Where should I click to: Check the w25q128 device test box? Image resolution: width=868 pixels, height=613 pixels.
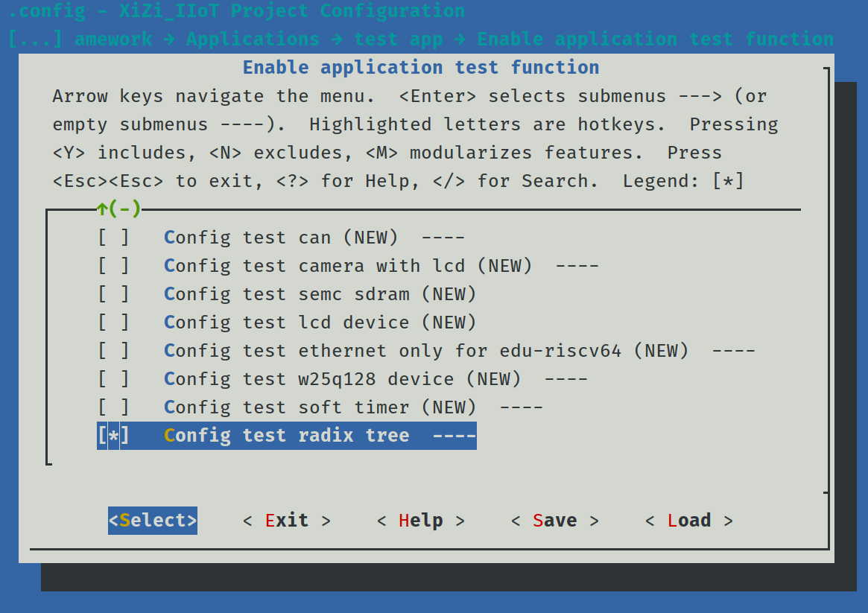click(113, 379)
